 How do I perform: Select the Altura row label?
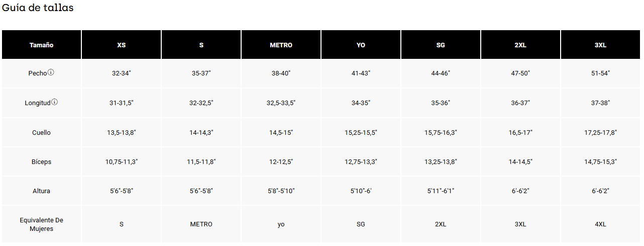(x=41, y=191)
